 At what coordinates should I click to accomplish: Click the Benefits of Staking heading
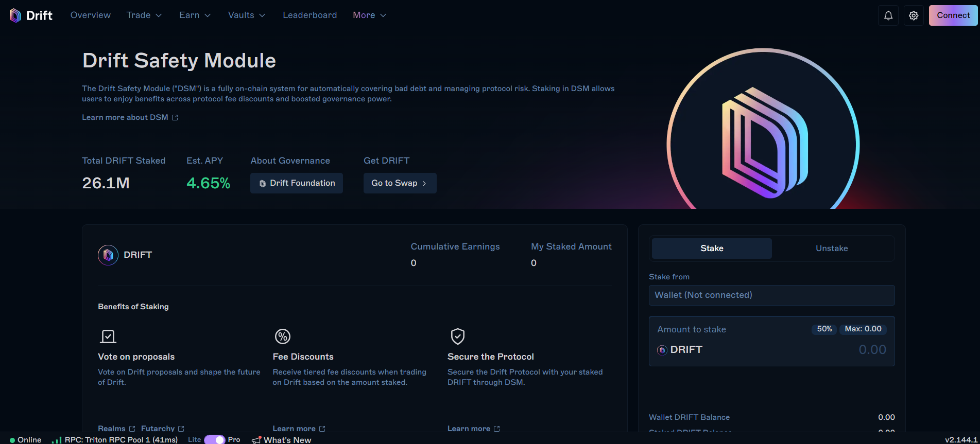pyautogui.click(x=133, y=307)
